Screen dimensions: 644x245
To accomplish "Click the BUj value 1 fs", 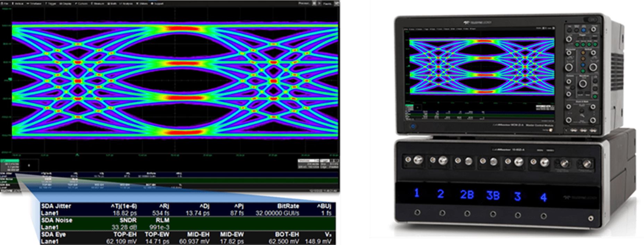I will 326,213.
